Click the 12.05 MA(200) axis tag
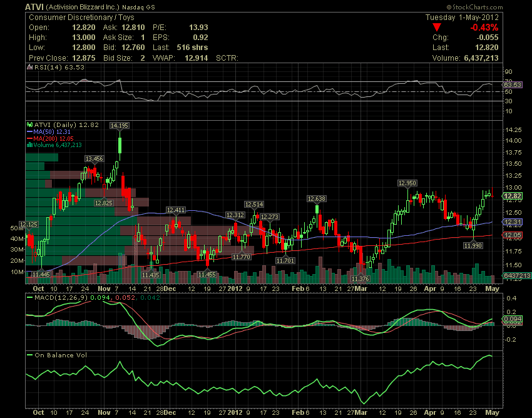The height and width of the screenshot is (418, 532). pyautogui.click(x=512, y=235)
